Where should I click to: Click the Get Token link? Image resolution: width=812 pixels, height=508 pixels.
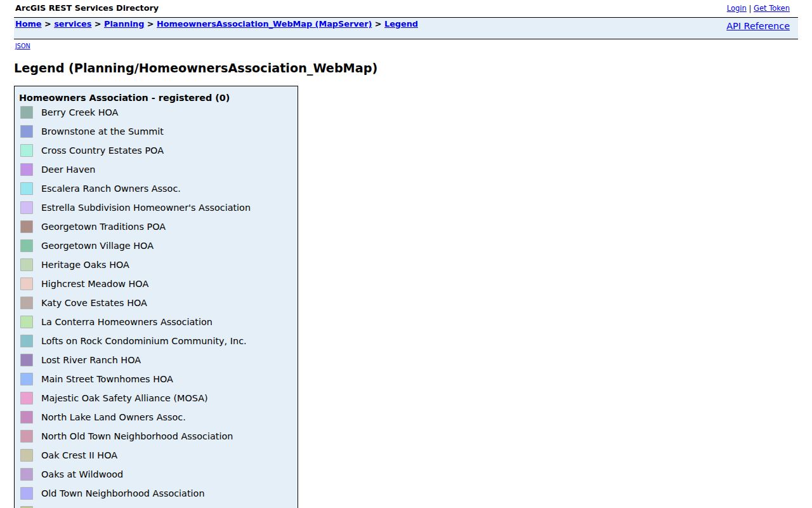click(771, 8)
